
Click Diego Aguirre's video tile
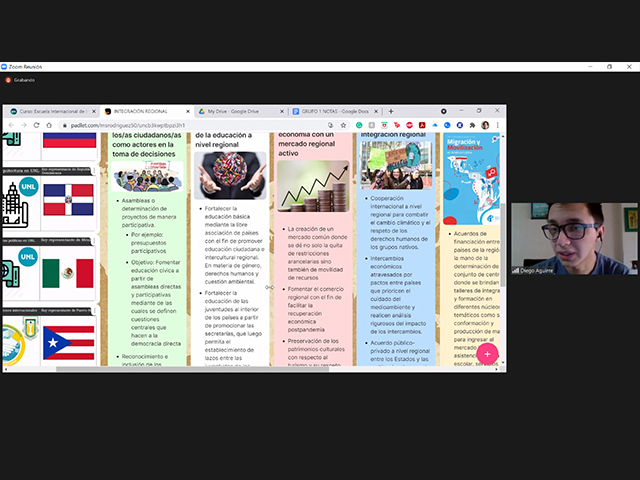[572, 238]
